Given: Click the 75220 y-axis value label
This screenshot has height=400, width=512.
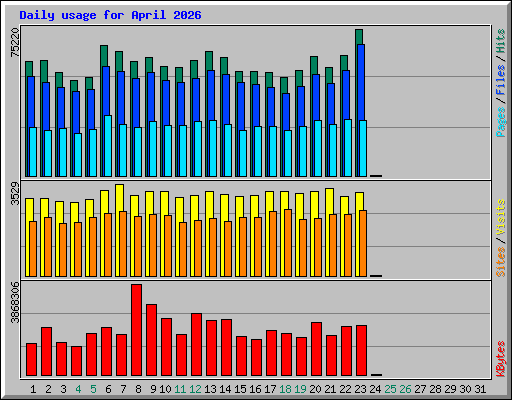Looking at the screenshot, I should pos(15,42).
